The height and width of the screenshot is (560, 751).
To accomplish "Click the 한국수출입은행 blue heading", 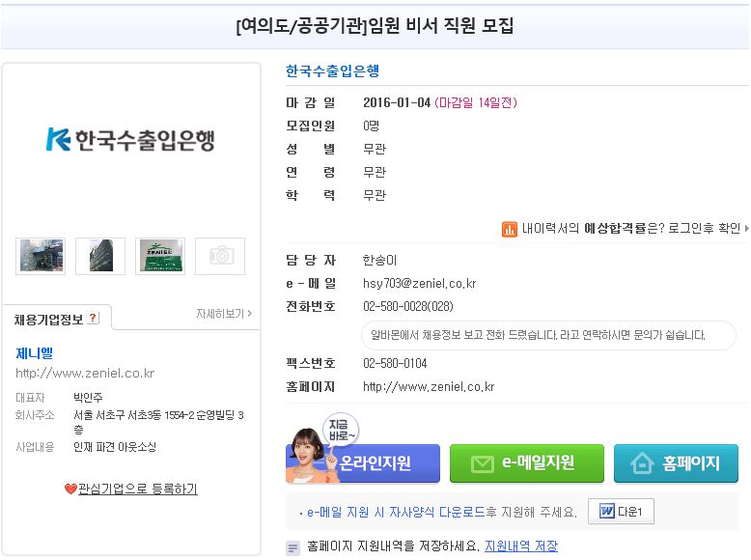I will [332, 70].
